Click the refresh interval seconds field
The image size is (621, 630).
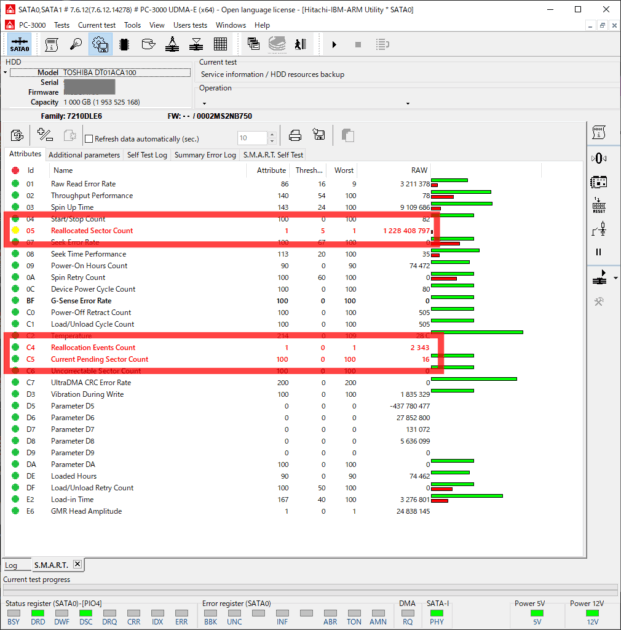coord(252,138)
